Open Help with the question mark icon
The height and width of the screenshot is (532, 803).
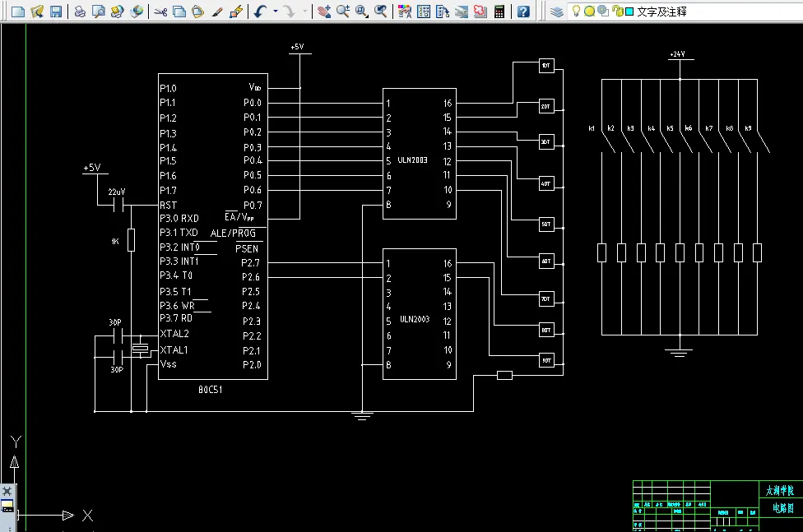(523, 12)
